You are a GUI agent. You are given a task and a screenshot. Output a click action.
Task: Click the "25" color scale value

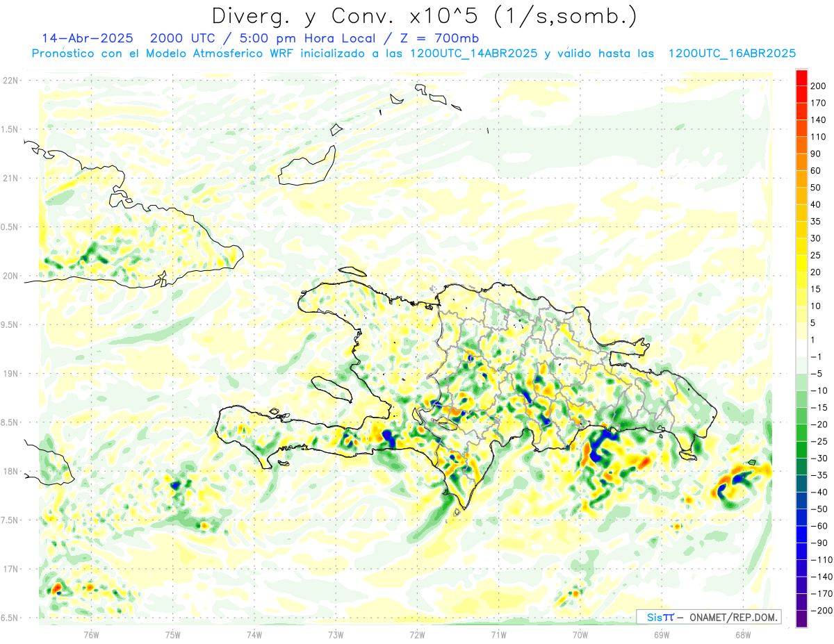pyautogui.click(x=815, y=256)
